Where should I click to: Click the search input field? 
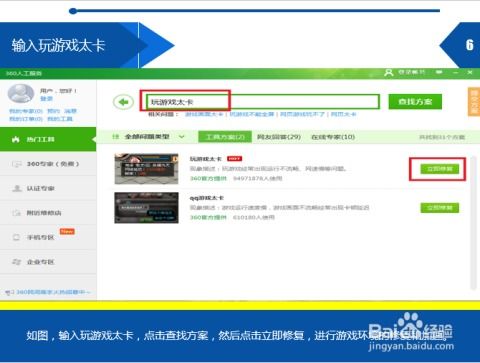(x=262, y=102)
